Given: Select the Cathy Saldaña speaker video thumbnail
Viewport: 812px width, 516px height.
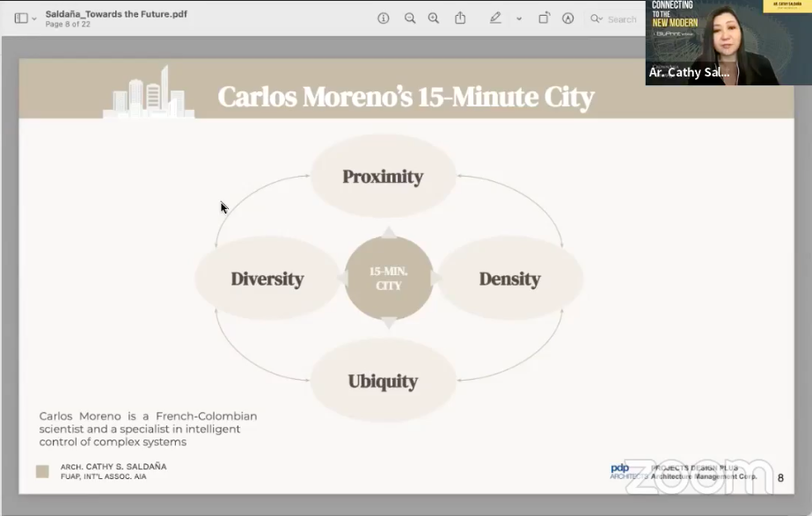Looking at the screenshot, I should [x=728, y=42].
